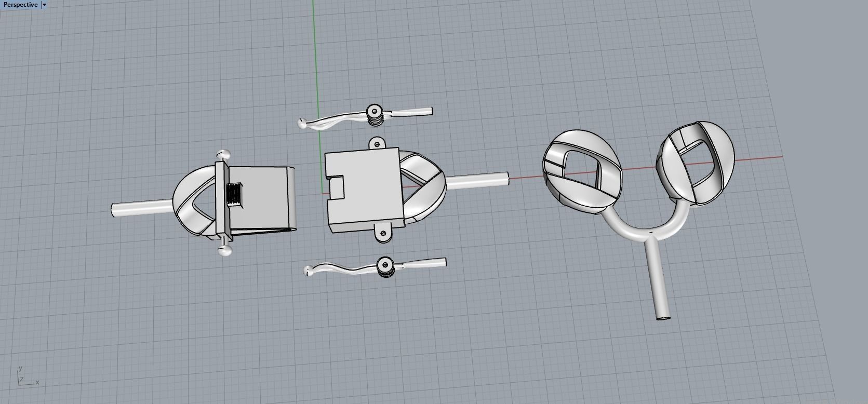Click the Perspective viewport title label
Screen dimensions: 868x404
20,5
